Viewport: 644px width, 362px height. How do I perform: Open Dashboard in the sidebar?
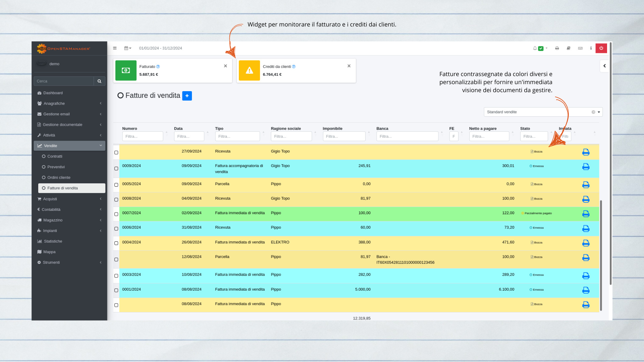tap(69, 93)
